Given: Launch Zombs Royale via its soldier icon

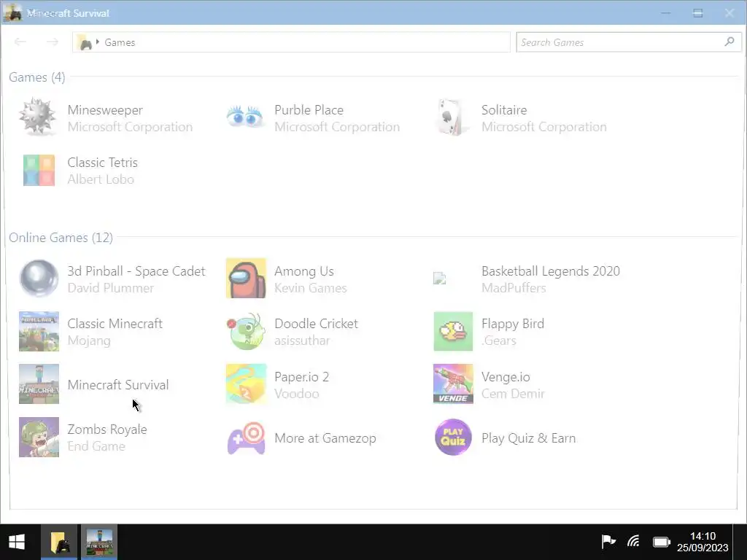Looking at the screenshot, I should (39, 437).
